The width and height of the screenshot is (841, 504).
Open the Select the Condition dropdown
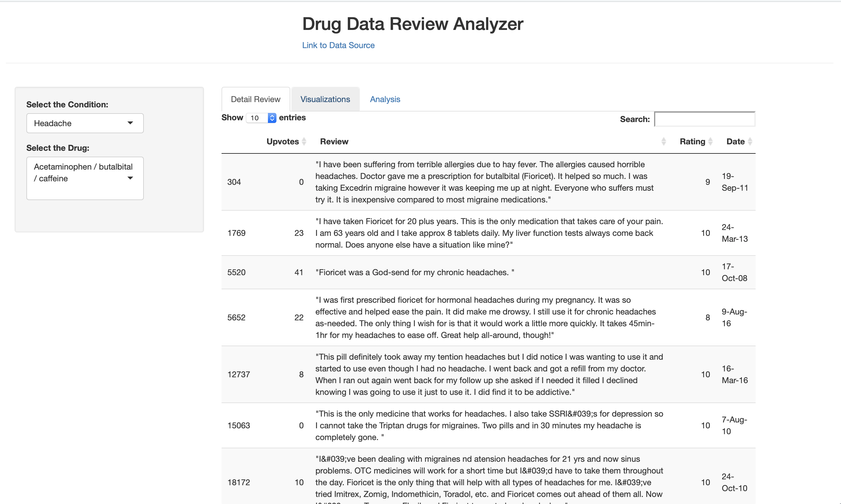click(85, 123)
